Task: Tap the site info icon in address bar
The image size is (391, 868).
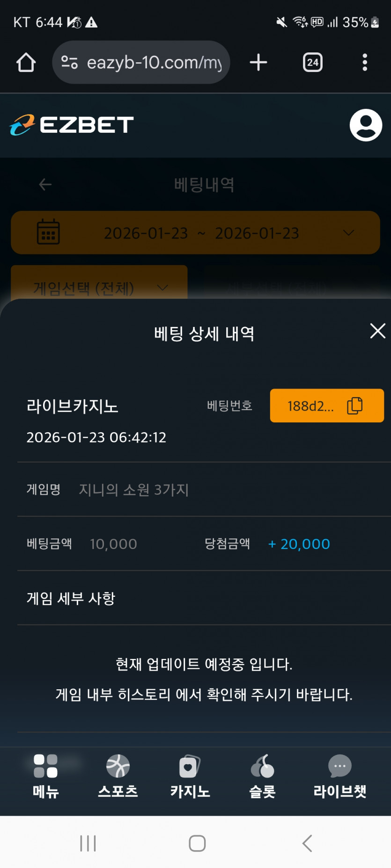Action: (x=70, y=63)
